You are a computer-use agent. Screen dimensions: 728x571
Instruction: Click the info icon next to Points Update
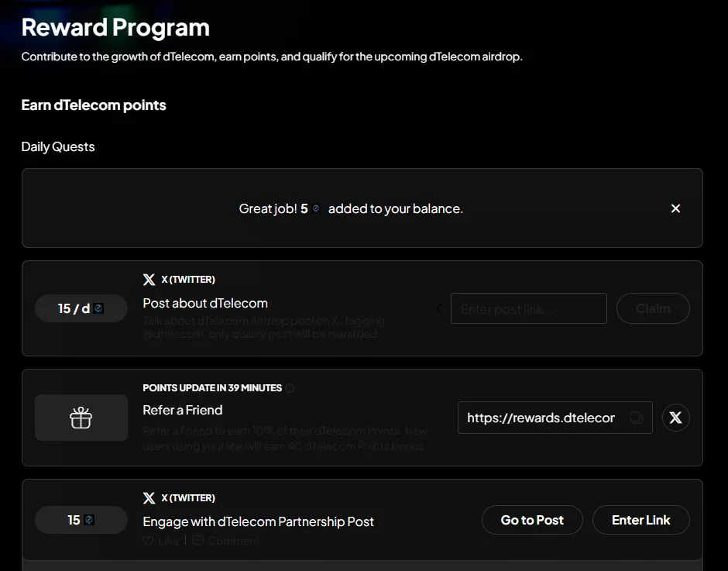(290, 388)
